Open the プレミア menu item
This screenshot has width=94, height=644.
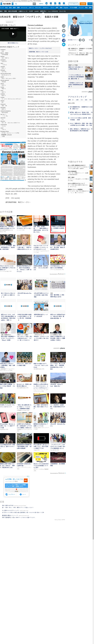point(81,8)
